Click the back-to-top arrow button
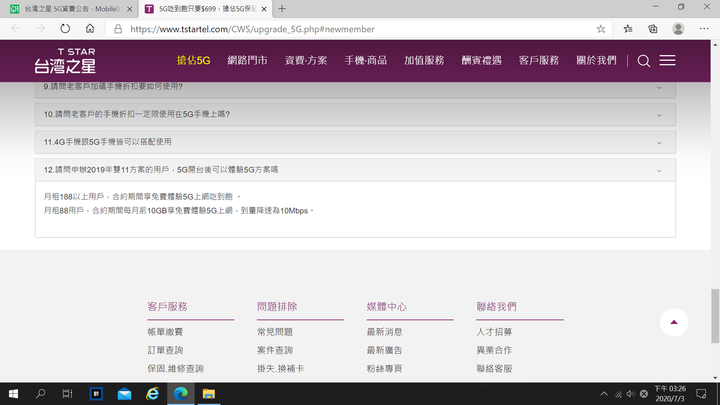This screenshot has height=405, width=720. click(674, 322)
